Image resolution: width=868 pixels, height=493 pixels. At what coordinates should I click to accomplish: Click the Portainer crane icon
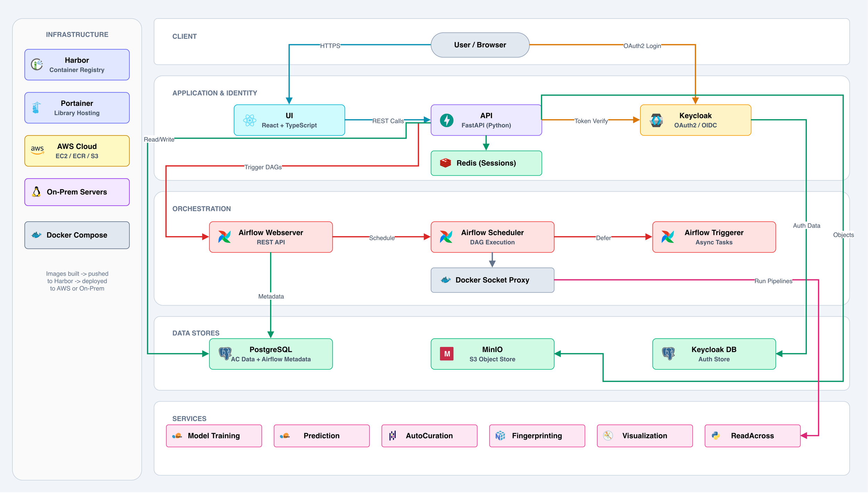click(x=36, y=108)
